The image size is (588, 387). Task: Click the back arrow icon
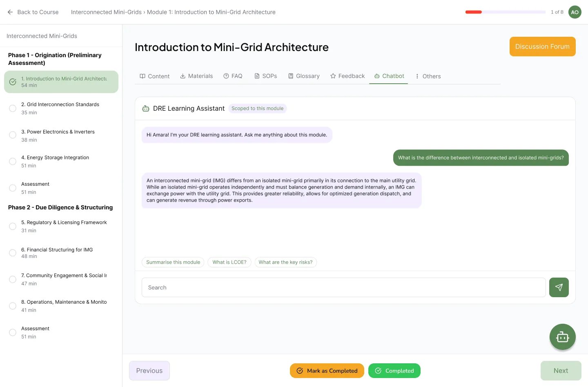[10, 12]
